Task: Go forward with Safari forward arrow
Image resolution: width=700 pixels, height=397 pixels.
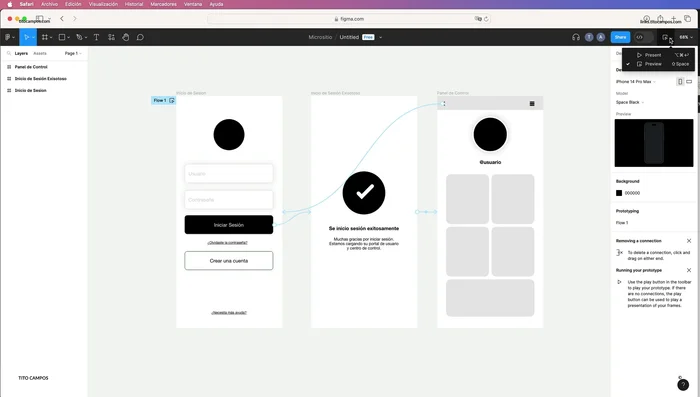Action: (x=75, y=19)
